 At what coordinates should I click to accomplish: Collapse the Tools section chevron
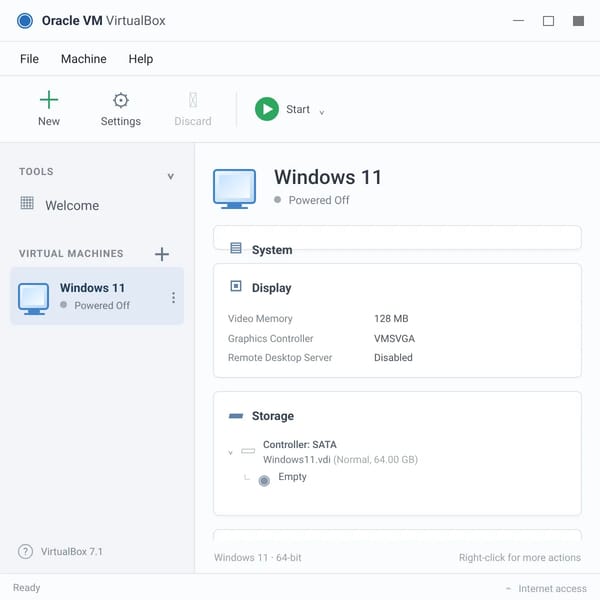pos(171,176)
